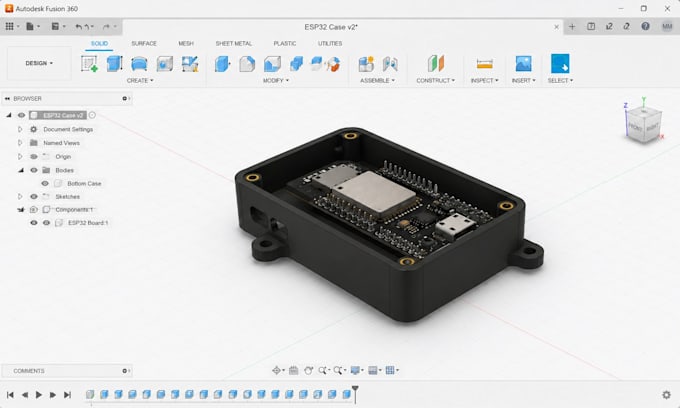Click the Orbit tool in navigation bar
The width and height of the screenshot is (680, 408).
pyautogui.click(x=276, y=370)
